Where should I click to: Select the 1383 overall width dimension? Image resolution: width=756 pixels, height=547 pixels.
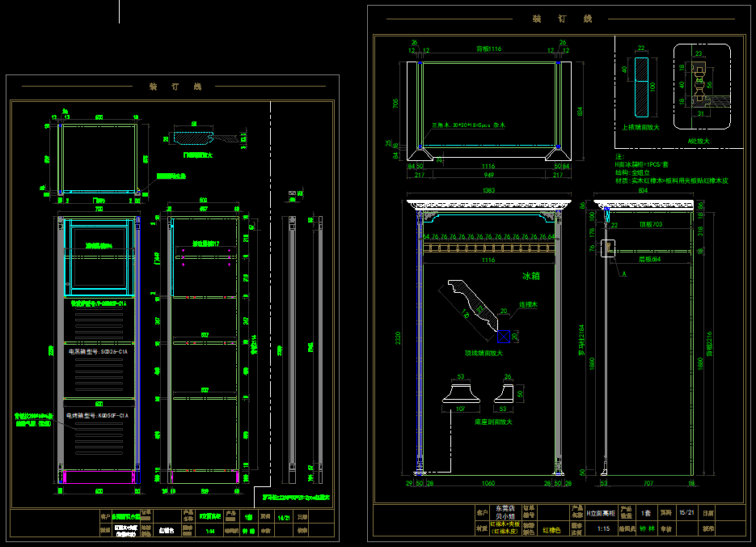coord(488,190)
